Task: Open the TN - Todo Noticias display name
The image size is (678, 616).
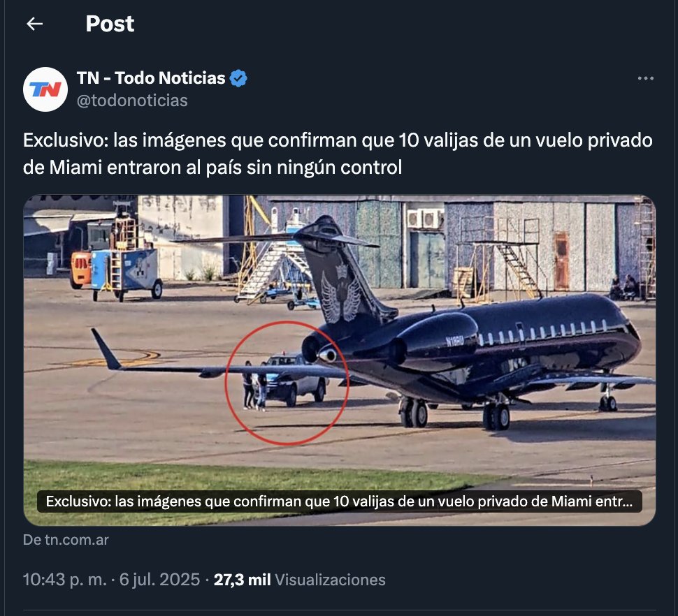Action: coord(151,78)
